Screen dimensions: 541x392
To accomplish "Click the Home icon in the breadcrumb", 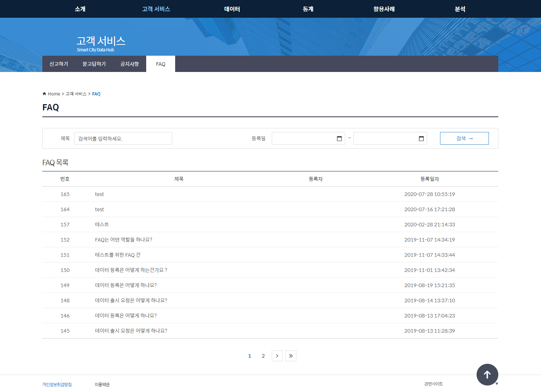I will [x=45, y=94].
